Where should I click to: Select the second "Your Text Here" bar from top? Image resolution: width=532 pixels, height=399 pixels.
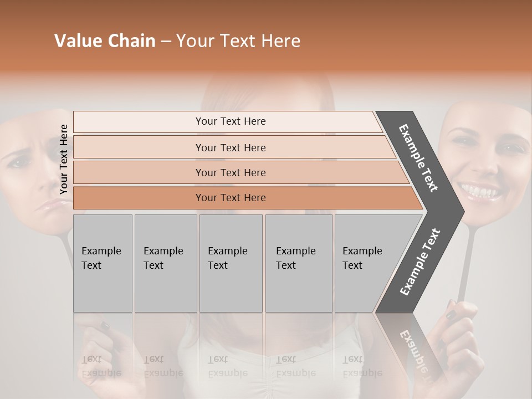(231, 147)
